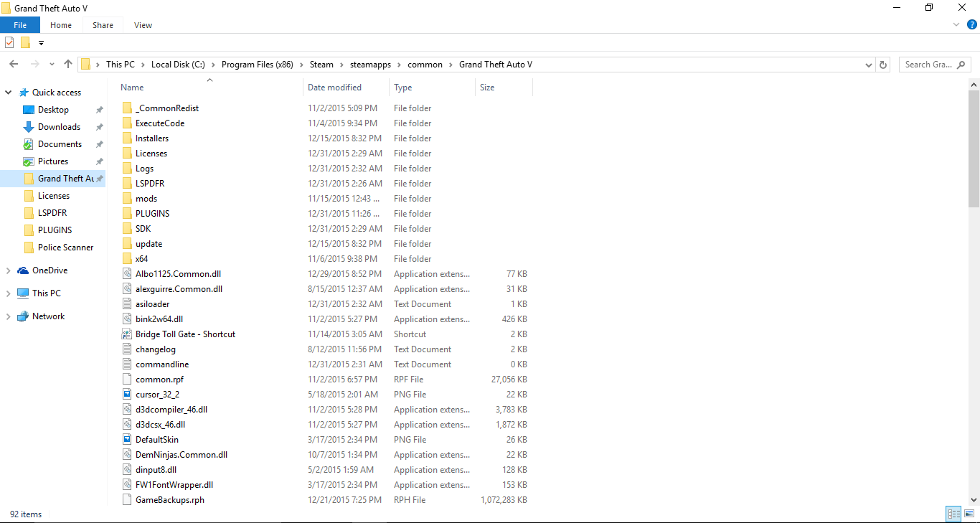The width and height of the screenshot is (980, 523).
Task: Expand the This PC tree node
Action: [9, 293]
